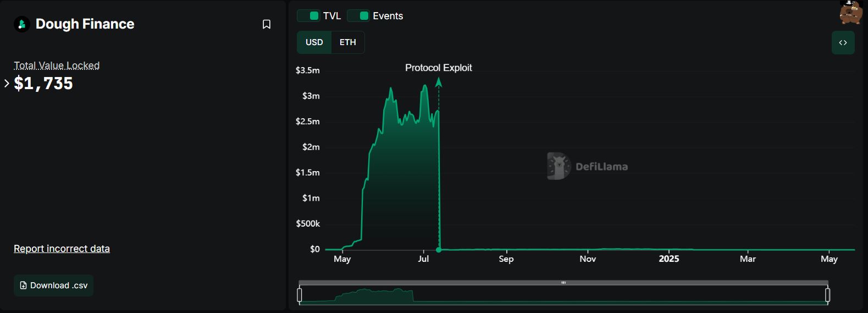Expand the Total Value Locked breakdown
The width and height of the screenshot is (868, 313).
7,84
